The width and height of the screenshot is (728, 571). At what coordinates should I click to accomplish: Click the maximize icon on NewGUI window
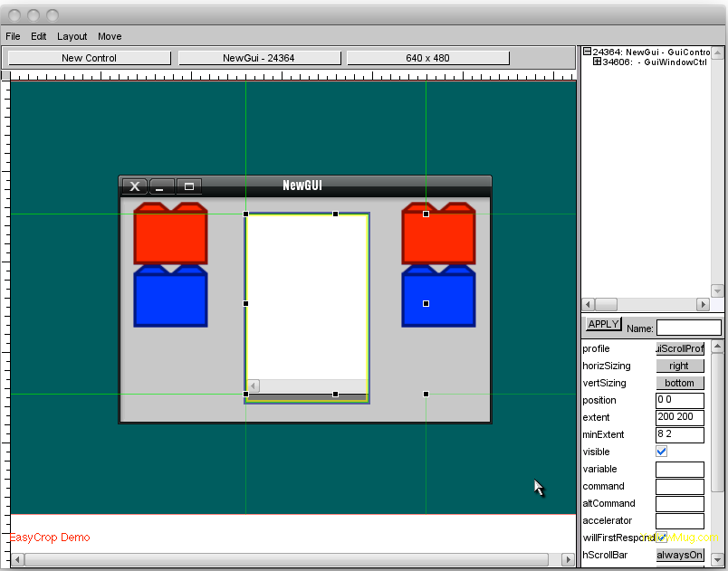click(189, 186)
